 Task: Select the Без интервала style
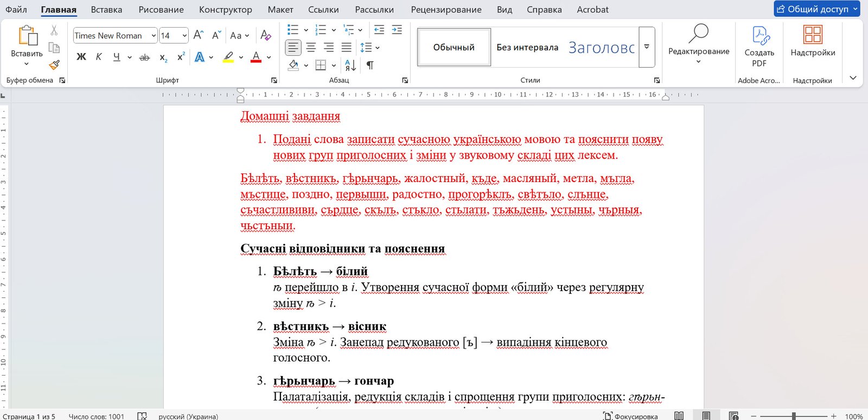[x=527, y=48]
